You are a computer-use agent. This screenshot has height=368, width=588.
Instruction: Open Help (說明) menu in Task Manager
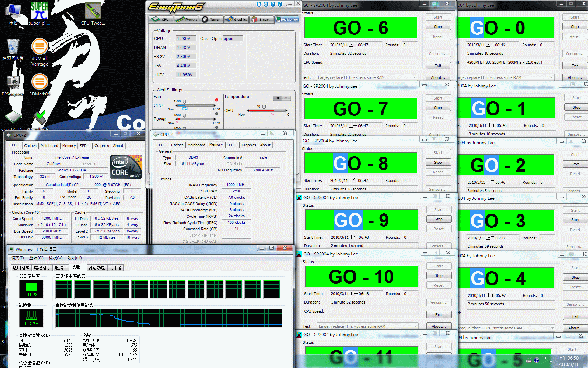click(75, 258)
